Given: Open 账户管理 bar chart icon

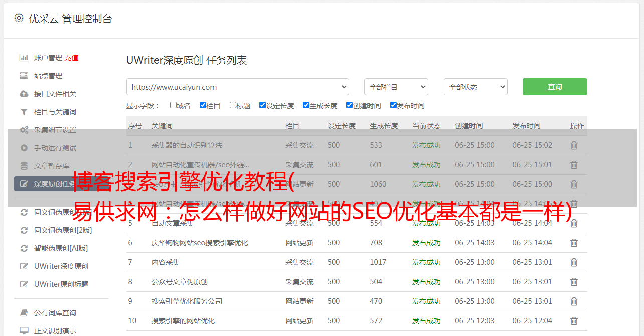Looking at the screenshot, I should tap(24, 58).
